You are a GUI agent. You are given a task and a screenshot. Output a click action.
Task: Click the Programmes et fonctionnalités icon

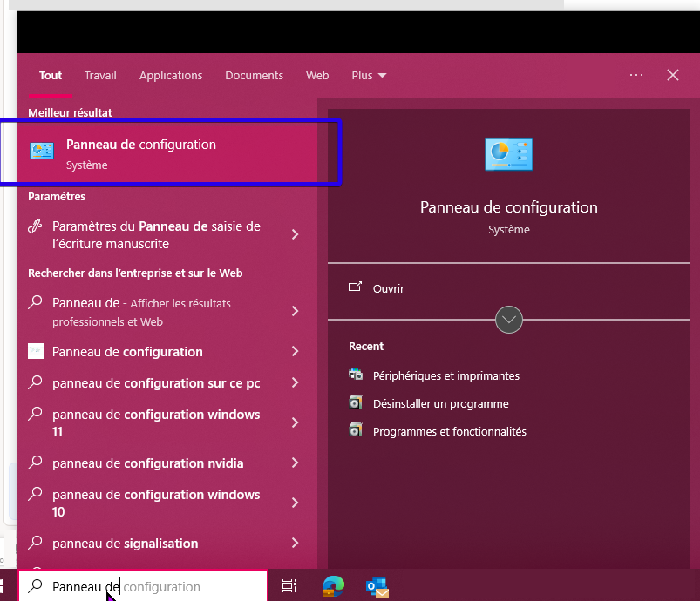[x=356, y=429]
